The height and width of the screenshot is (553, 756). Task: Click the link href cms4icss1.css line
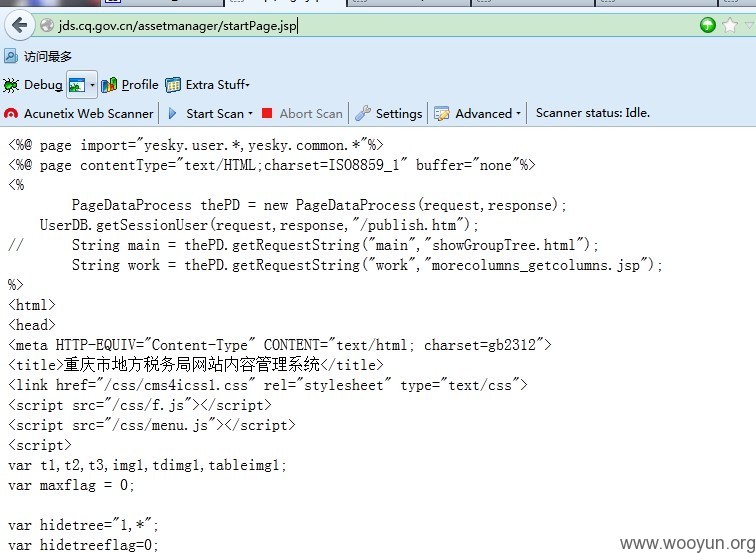pyautogui.click(x=268, y=385)
